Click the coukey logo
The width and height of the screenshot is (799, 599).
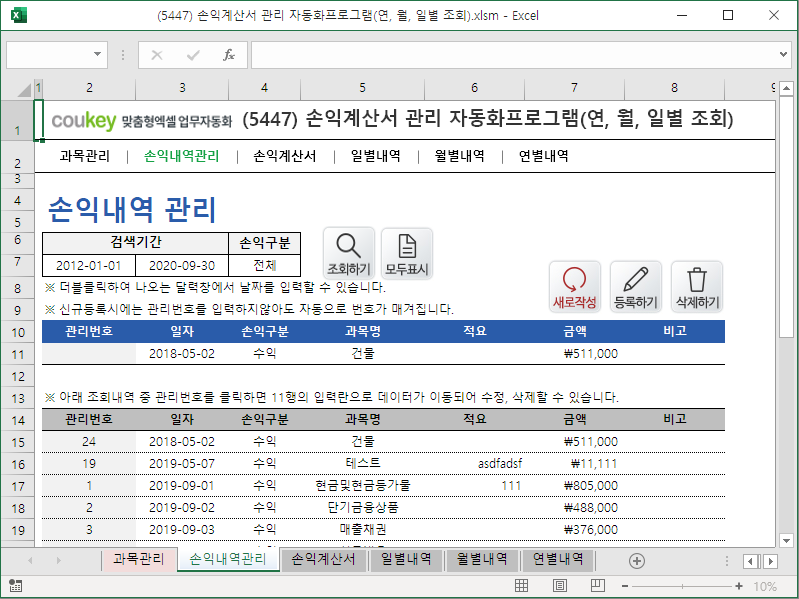coord(84,121)
